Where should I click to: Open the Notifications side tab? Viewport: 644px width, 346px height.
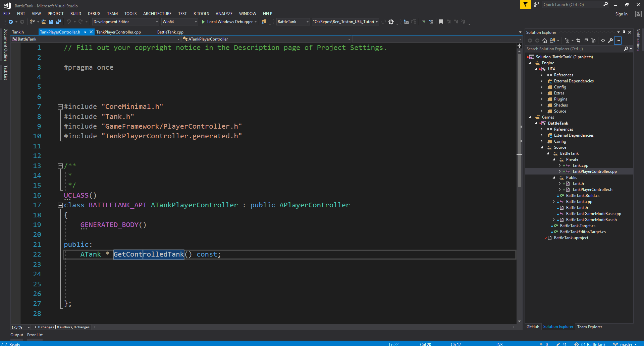(638, 40)
